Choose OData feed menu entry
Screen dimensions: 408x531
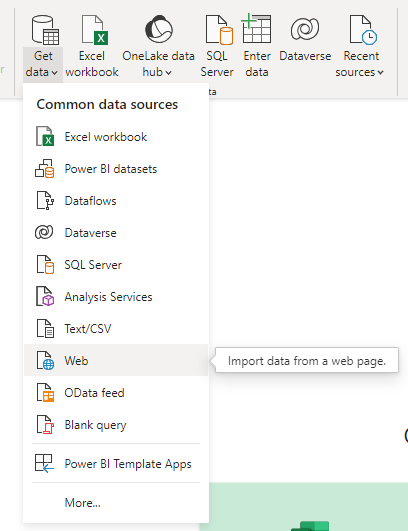(116, 393)
